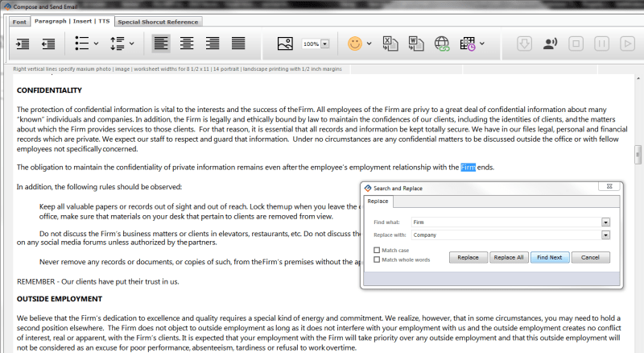Switch to the Font tab
644x353 pixels.
[x=19, y=22]
